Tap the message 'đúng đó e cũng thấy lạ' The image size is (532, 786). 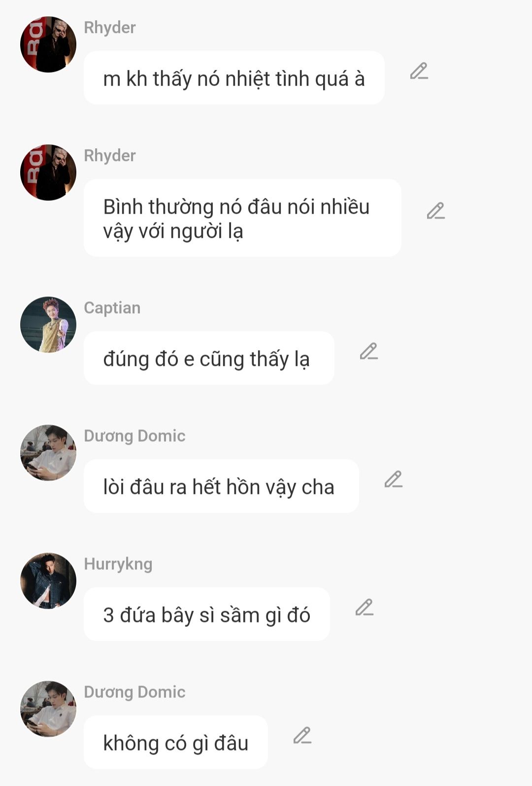point(209,358)
